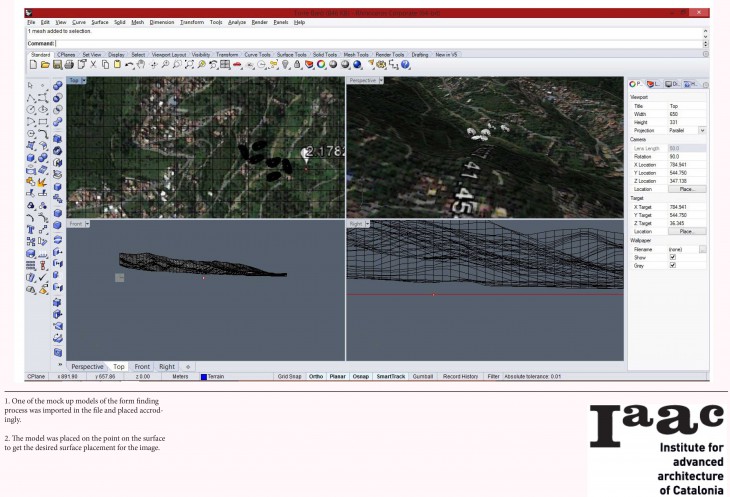
Task: Click the New file icon in toolbar
Action: 32,65
